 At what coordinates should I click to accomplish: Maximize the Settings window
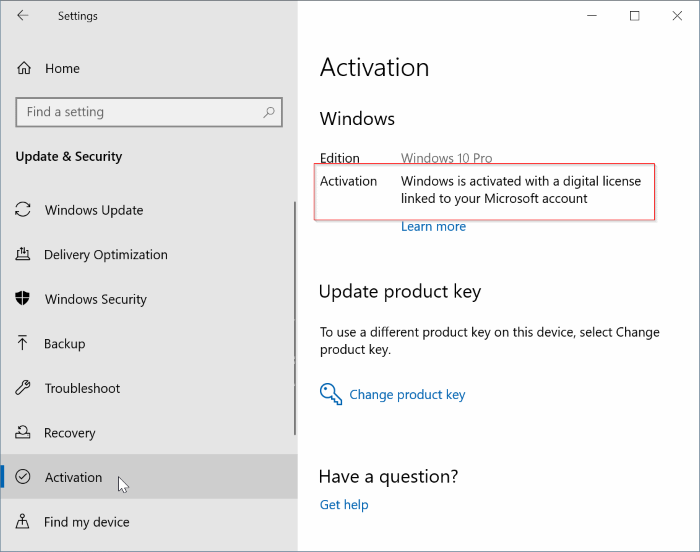[634, 16]
